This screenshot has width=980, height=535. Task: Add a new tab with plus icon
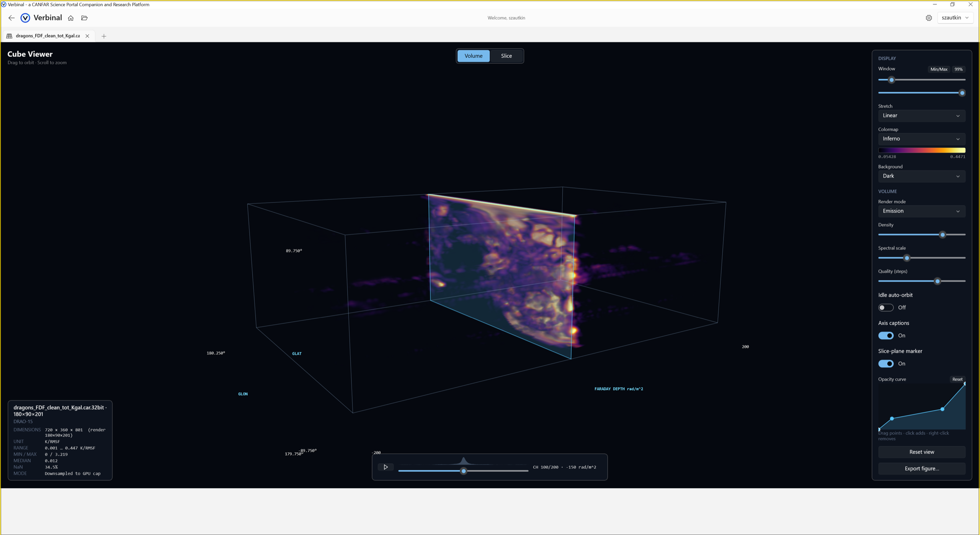tap(104, 36)
